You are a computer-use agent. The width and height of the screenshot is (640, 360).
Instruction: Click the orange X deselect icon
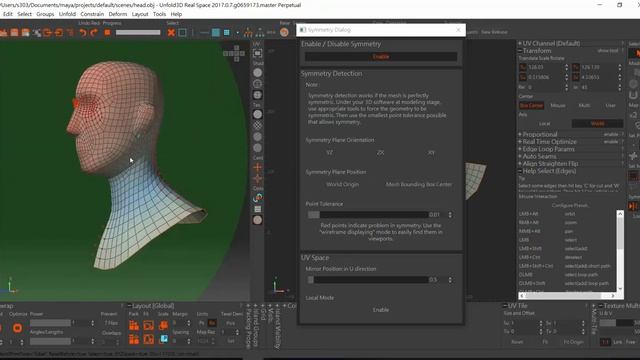pyautogui.click(x=171, y=32)
